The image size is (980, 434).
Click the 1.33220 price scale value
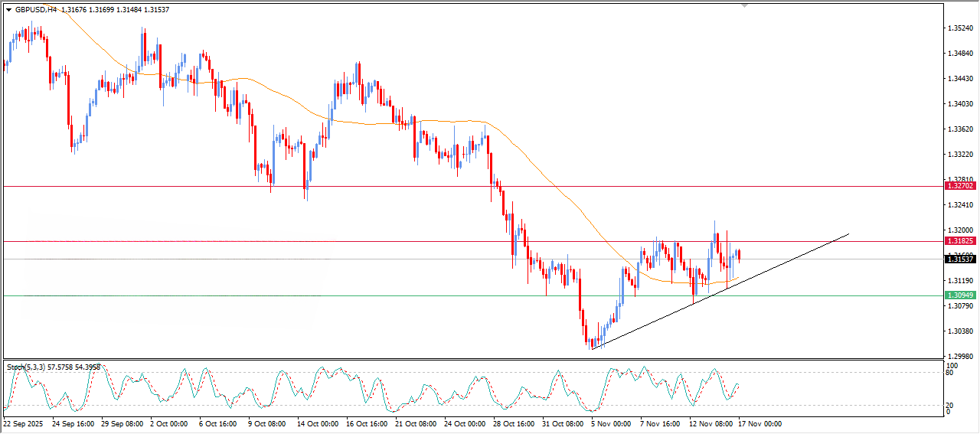tap(959, 155)
